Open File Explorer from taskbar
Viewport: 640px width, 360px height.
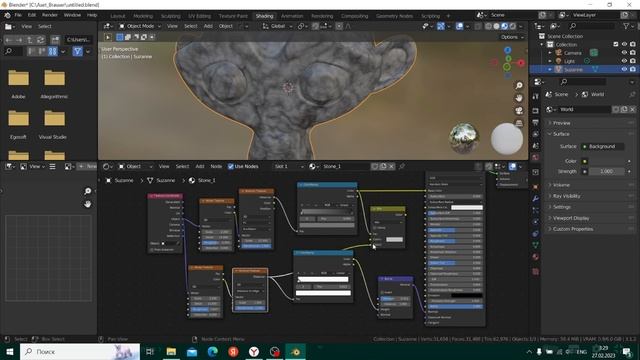click(171, 351)
